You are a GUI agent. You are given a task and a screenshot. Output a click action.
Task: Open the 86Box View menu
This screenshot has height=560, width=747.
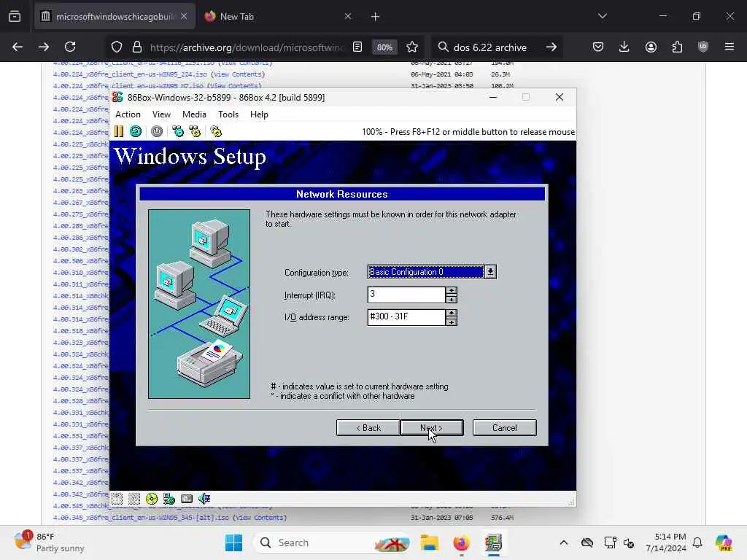point(161,114)
